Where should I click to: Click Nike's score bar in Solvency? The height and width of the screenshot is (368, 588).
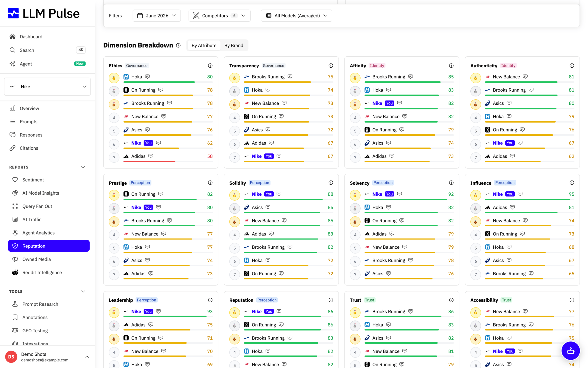pos(409,200)
